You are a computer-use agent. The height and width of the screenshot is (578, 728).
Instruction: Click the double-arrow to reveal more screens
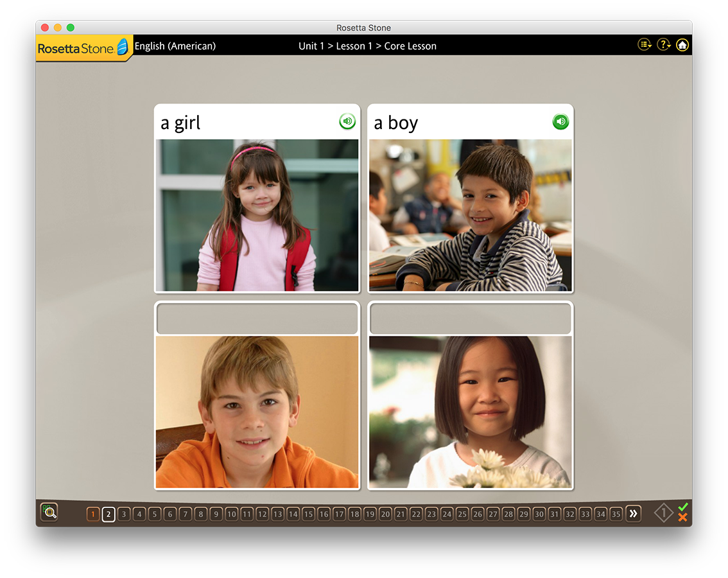tap(634, 513)
